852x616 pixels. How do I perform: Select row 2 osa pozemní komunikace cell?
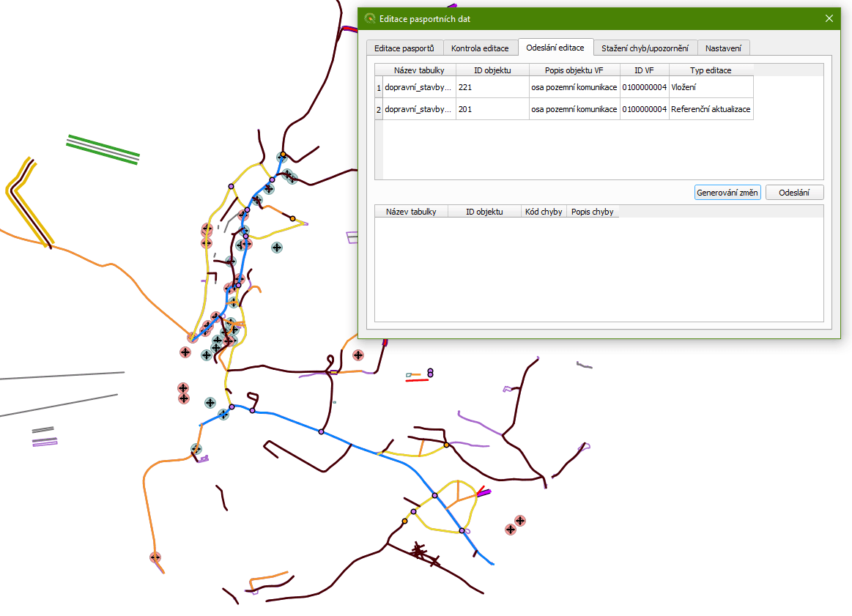pyautogui.click(x=574, y=109)
